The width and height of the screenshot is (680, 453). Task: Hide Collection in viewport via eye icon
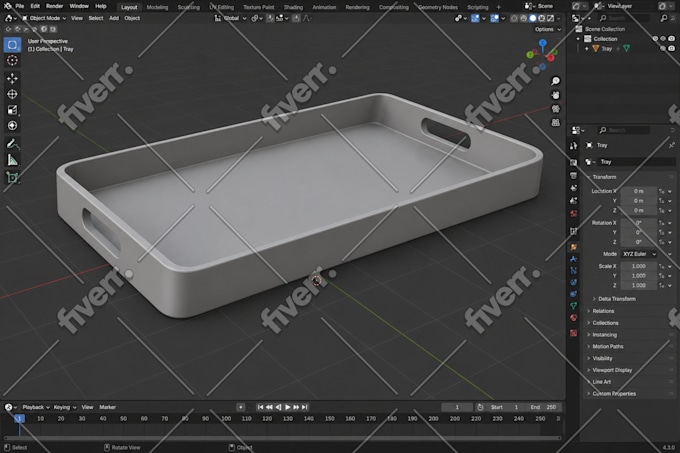click(663, 39)
